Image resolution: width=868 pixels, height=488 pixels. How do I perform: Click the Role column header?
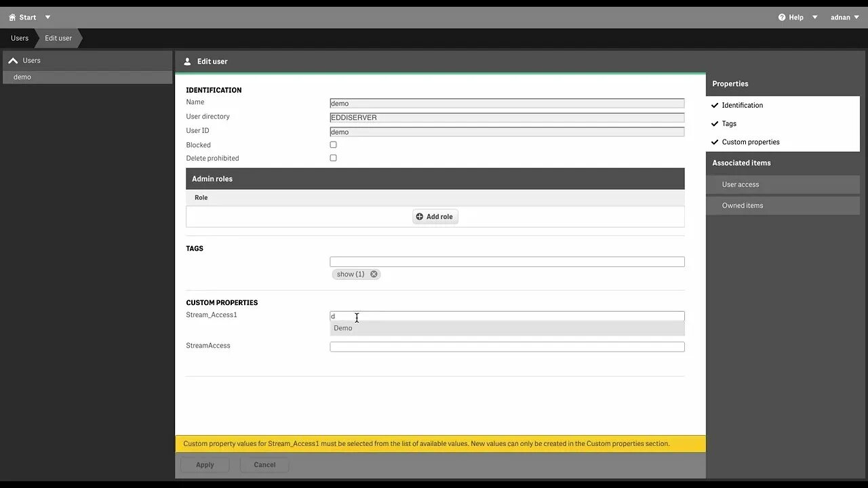[x=201, y=198]
